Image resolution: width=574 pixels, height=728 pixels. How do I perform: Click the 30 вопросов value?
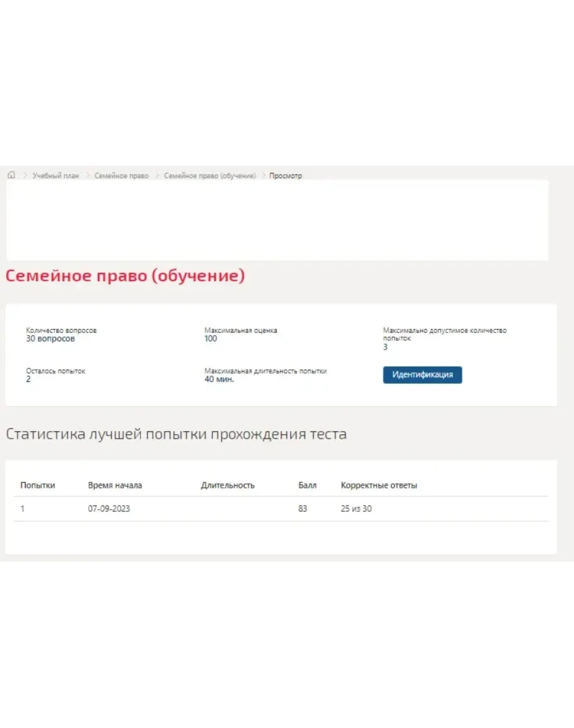tap(50, 339)
